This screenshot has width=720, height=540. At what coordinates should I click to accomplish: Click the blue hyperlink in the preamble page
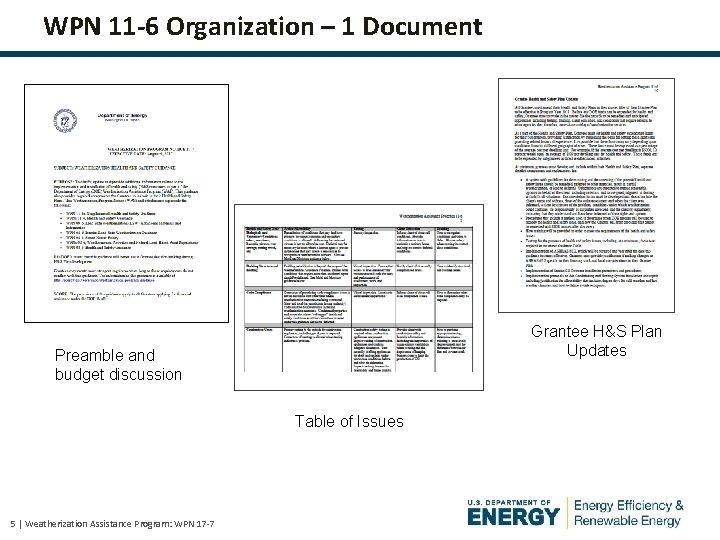104,281
